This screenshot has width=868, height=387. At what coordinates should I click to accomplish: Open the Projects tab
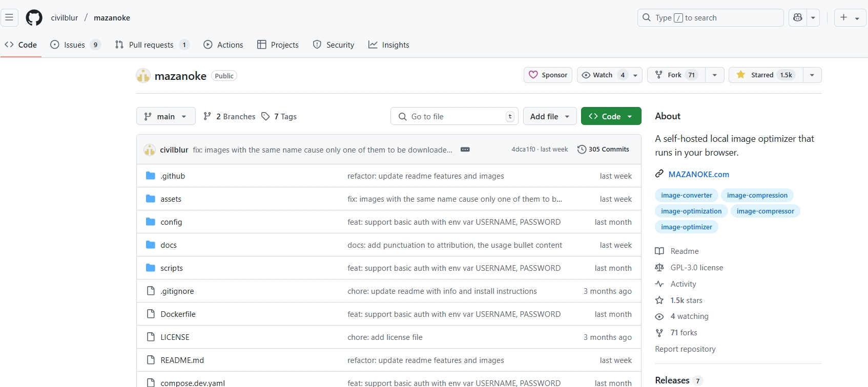click(278, 45)
